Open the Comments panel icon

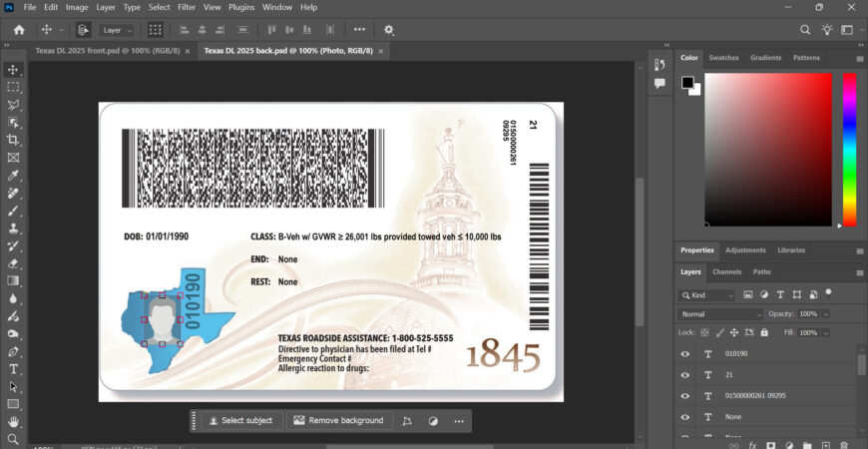(659, 83)
